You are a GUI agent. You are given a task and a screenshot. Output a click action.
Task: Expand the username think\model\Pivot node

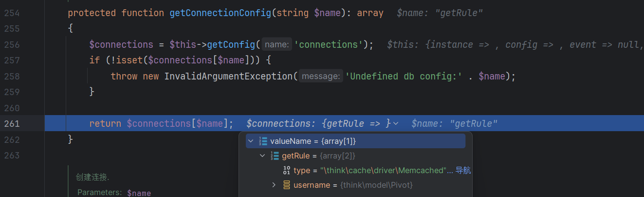pos(274,185)
